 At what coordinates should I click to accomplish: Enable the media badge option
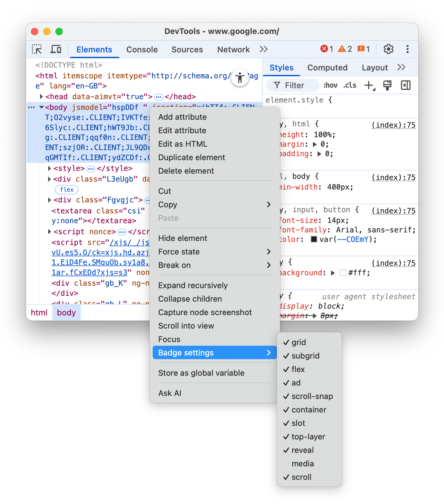point(302,464)
